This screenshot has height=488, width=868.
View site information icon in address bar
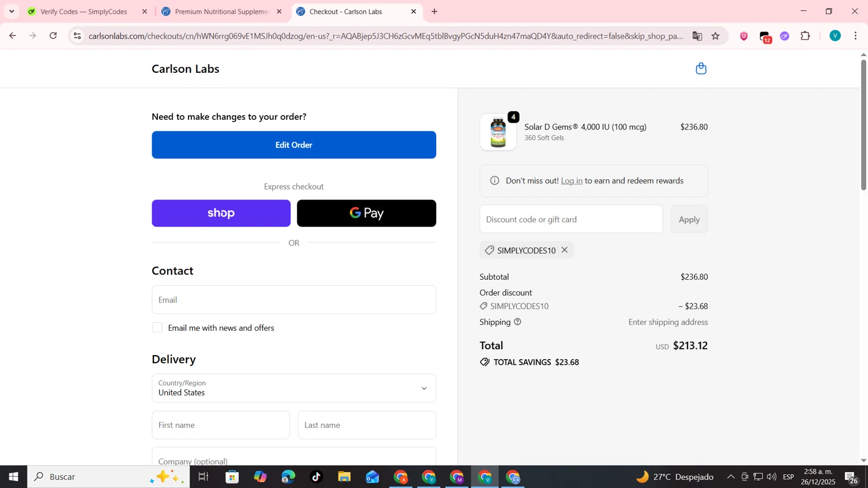click(77, 36)
